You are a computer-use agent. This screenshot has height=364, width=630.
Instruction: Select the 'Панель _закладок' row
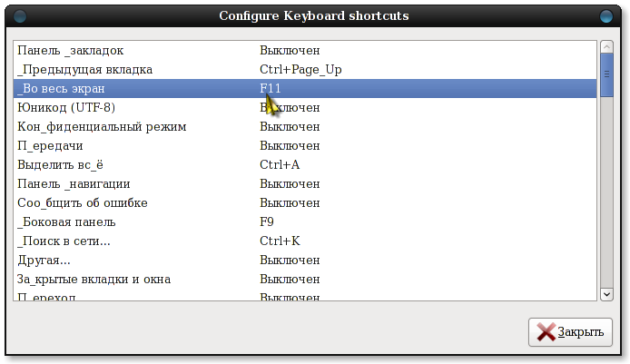coord(305,50)
